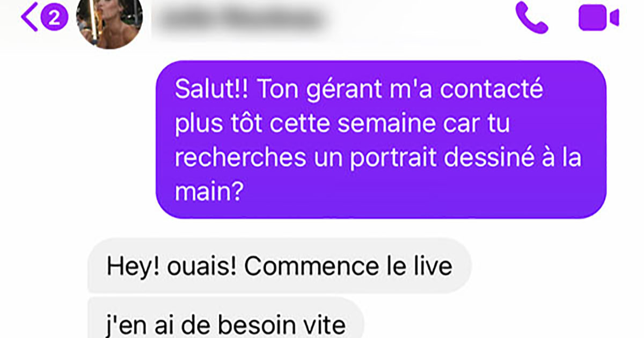644x338 pixels.
Task: Open the contact's profile picture
Action: click(x=110, y=21)
